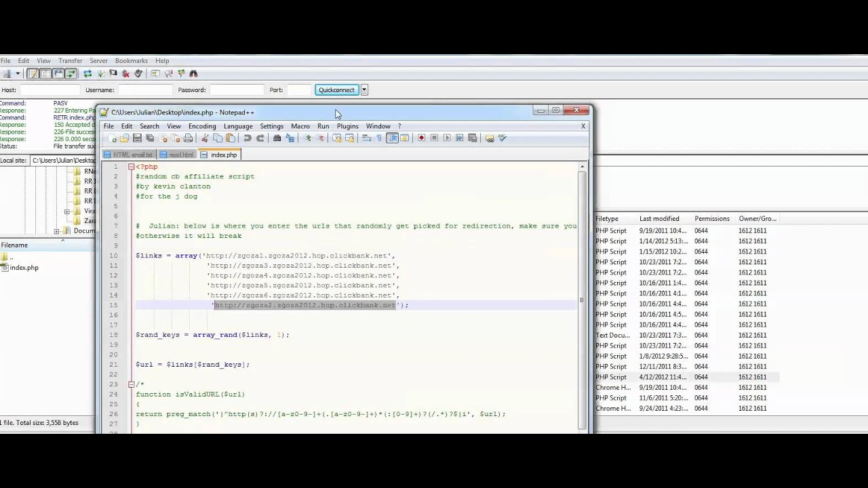The width and height of the screenshot is (868, 488).
Task: Toggle indent guide in Notepad++ toolbar
Action: point(392,138)
